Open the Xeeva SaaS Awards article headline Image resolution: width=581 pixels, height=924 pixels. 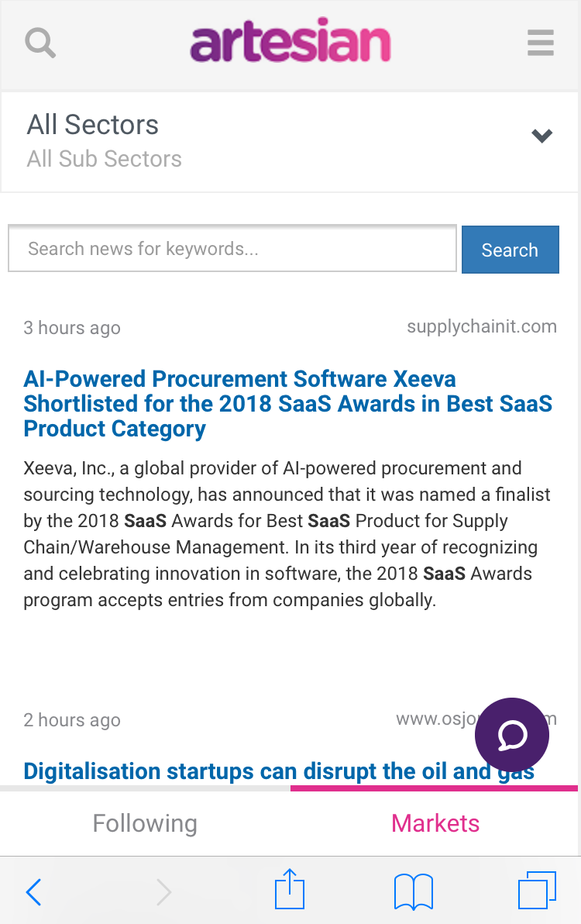(x=288, y=404)
